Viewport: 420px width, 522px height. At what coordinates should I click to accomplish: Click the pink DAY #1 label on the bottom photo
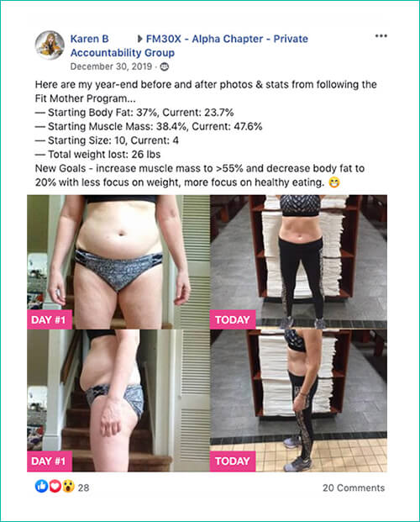click(50, 461)
